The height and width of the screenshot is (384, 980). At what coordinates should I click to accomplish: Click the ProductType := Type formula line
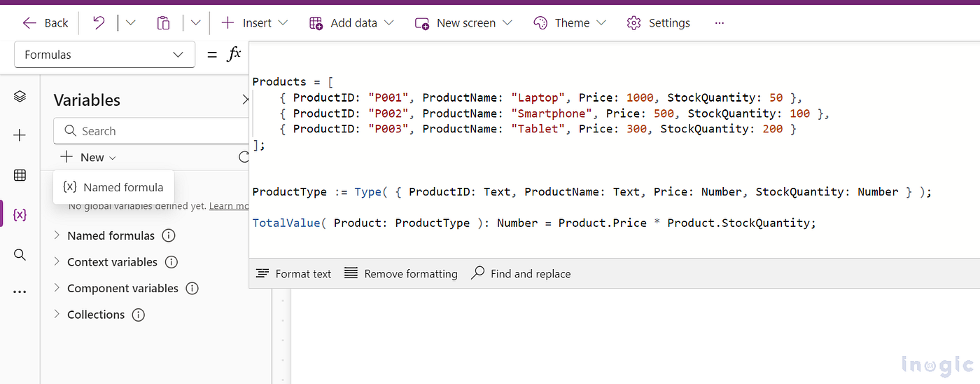click(x=592, y=192)
